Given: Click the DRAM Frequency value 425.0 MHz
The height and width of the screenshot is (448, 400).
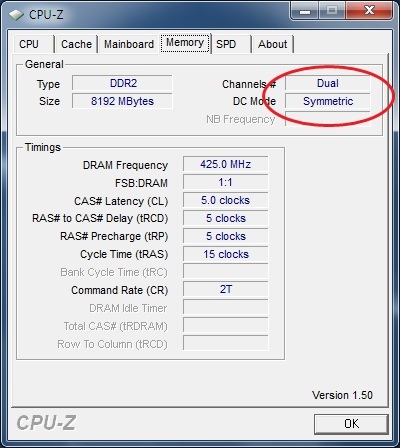Looking at the screenshot, I should coord(226,164).
